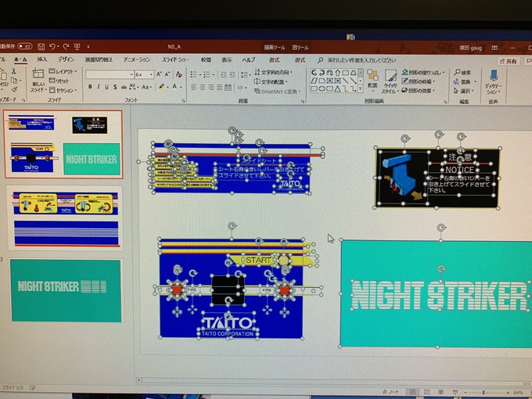Open Text Direction (文字列の方向) dropdown

click(273, 72)
